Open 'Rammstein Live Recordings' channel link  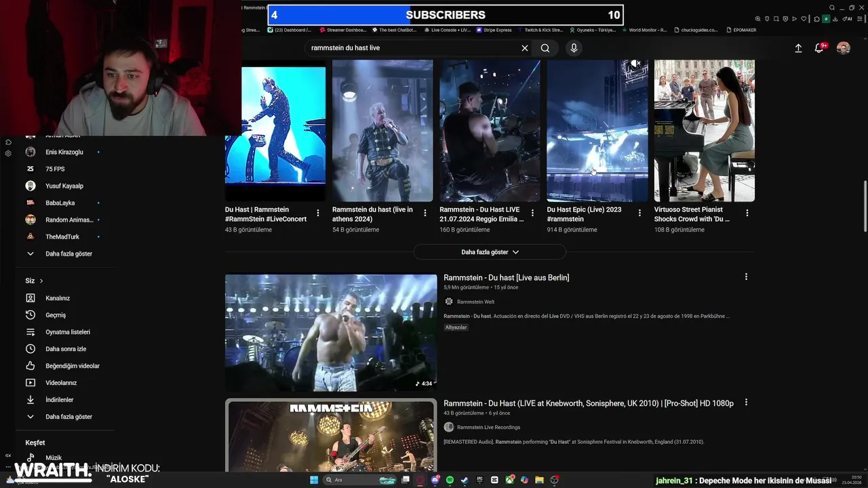pos(488,427)
